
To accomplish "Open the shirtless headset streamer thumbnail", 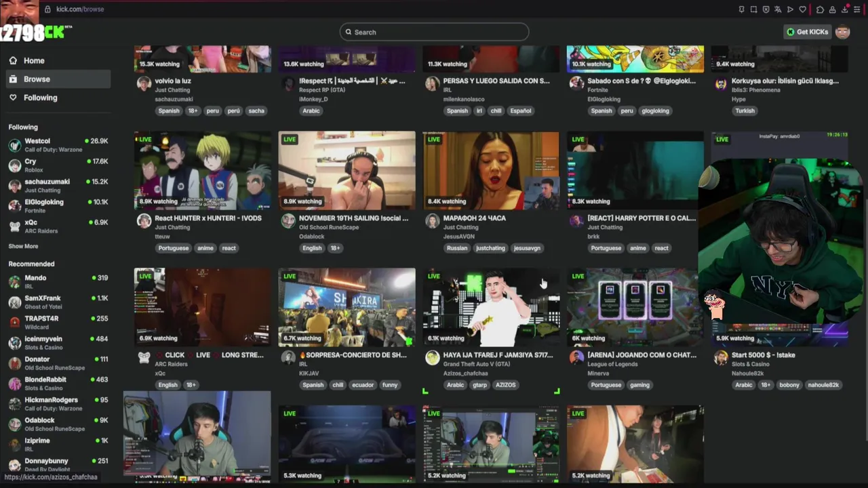I will tap(347, 170).
